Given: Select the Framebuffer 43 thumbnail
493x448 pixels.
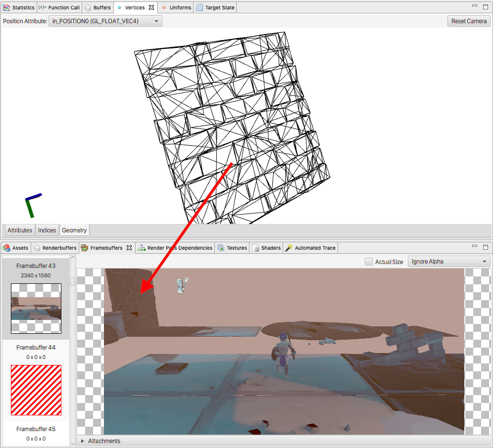Looking at the screenshot, I should [x=36, y=309].
